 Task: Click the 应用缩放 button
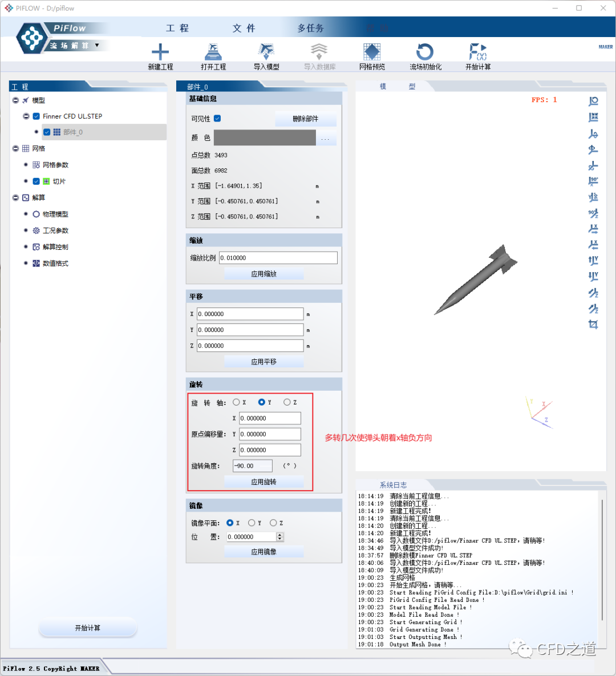click(264, 274)
